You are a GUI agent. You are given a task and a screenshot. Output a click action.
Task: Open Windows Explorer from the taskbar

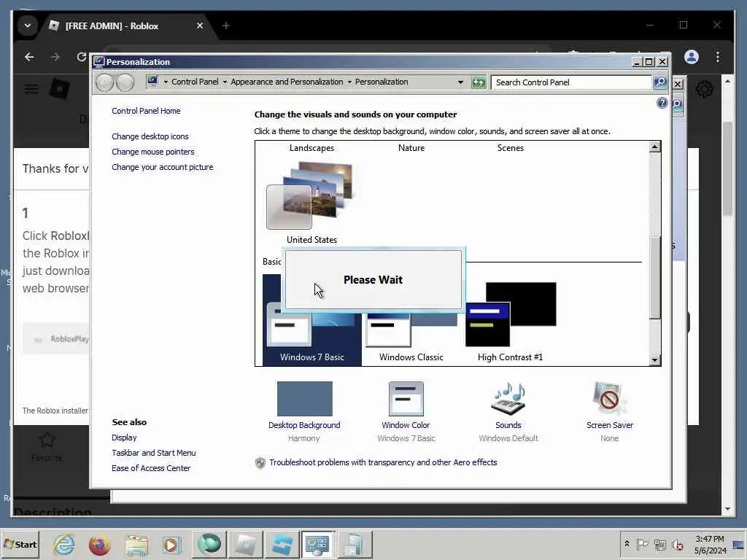(136, 545)
